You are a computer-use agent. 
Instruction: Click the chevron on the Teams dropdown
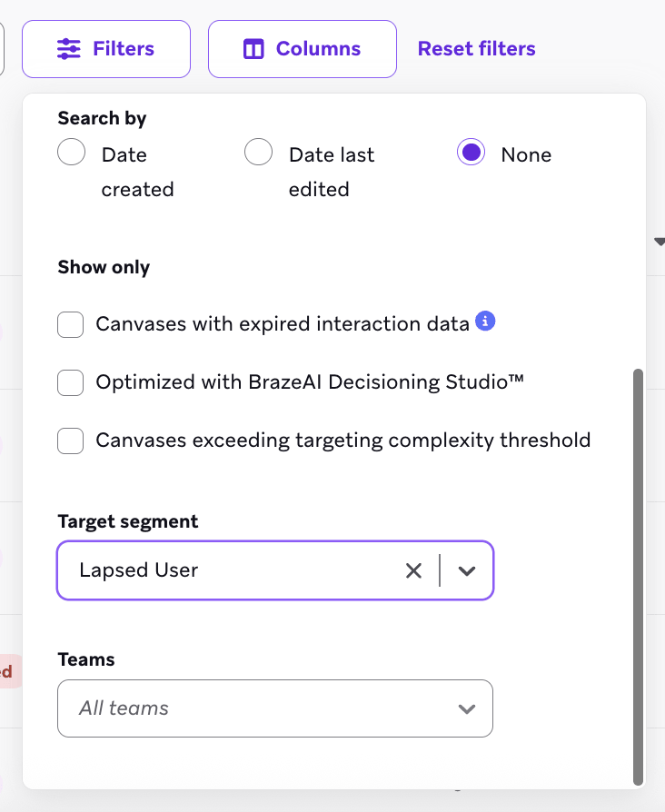(467, 708)
